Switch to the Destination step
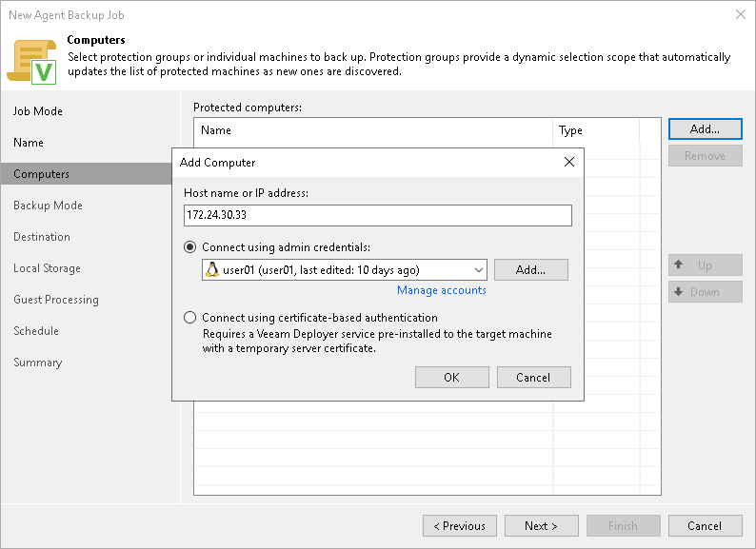Image resolution: width=756 pixels, height=549 pixels. point(42,237)
